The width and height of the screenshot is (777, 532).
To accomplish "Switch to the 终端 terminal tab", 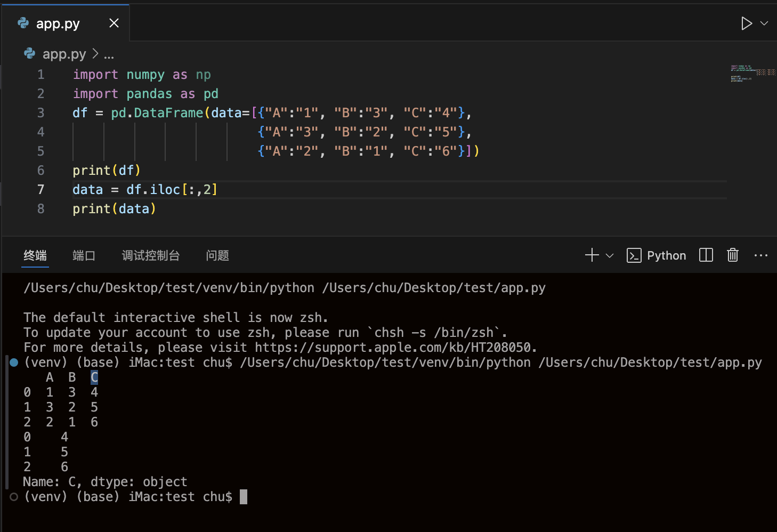I will (35, 256).
